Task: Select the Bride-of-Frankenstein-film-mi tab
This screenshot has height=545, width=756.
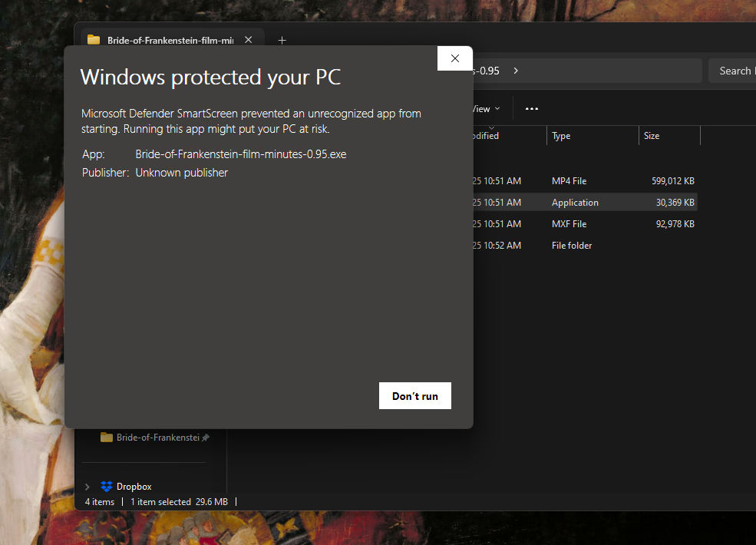Action: point(170,41)
